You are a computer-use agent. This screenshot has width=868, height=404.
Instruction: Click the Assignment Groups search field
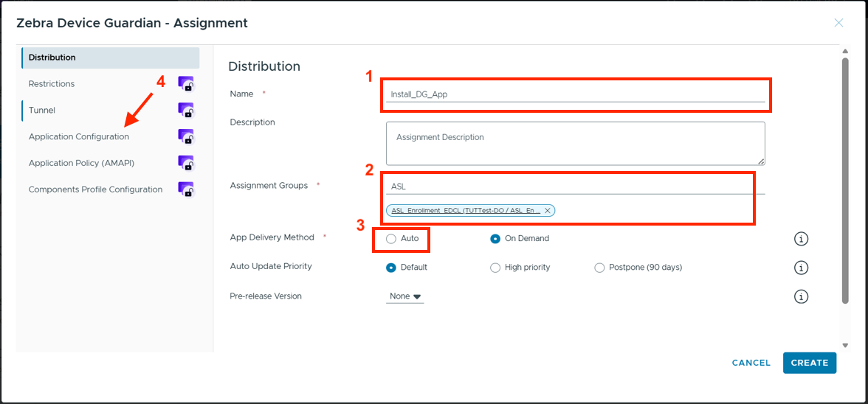click(576, 187)
